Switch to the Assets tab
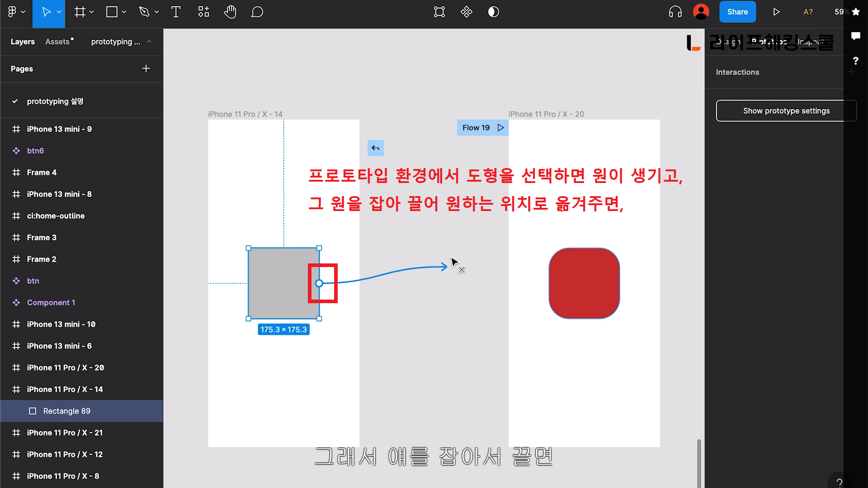868x488 pixels. pos(57,42)
